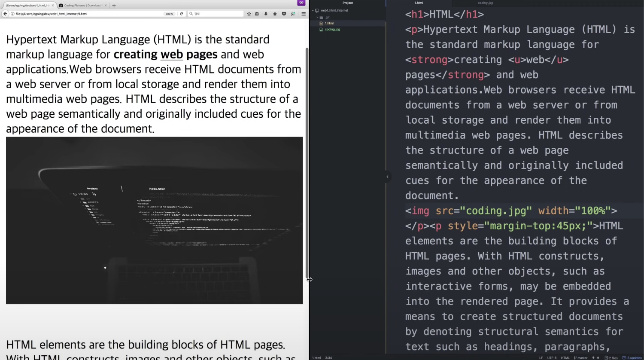Collapse the web1_html_internet project folder

click(x=313, y=10)
